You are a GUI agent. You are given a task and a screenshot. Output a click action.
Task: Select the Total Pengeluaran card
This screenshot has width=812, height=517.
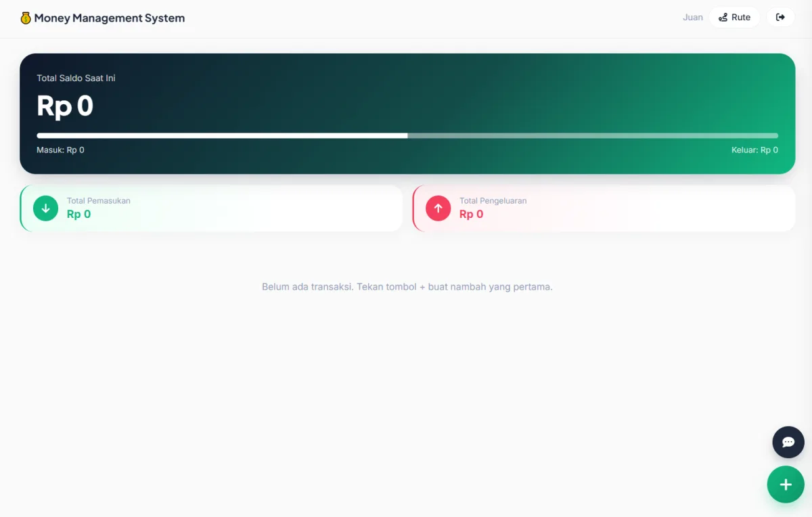coord(604,208)
